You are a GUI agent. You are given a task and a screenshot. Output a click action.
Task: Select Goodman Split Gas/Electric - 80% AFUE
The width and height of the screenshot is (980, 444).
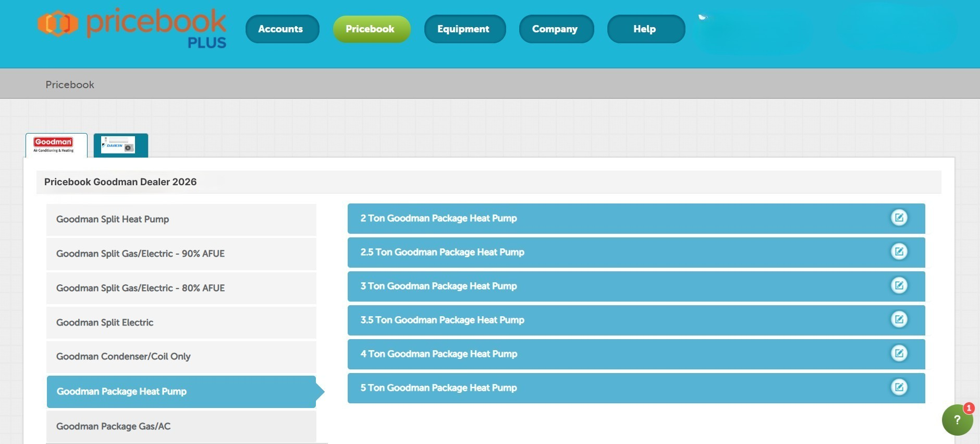coord(181,288)
